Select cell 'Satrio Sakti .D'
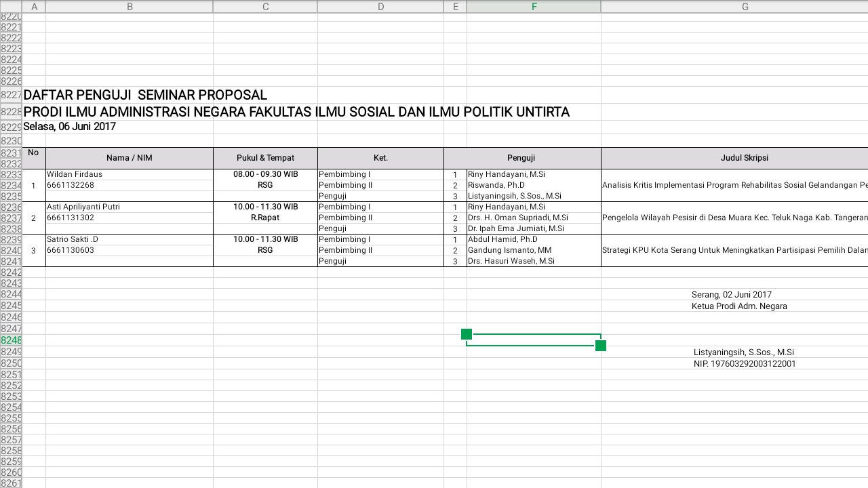868x488 pixels. pyautogui.click(x=130, y=239)
